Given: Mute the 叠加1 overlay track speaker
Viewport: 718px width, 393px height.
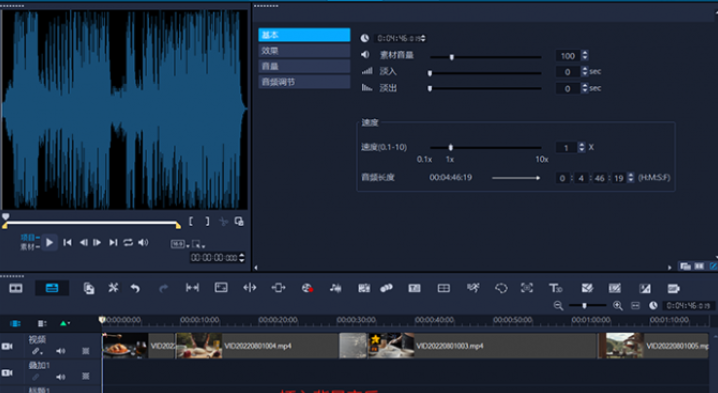Looking at the screenshot, I should tap(60, 377).
